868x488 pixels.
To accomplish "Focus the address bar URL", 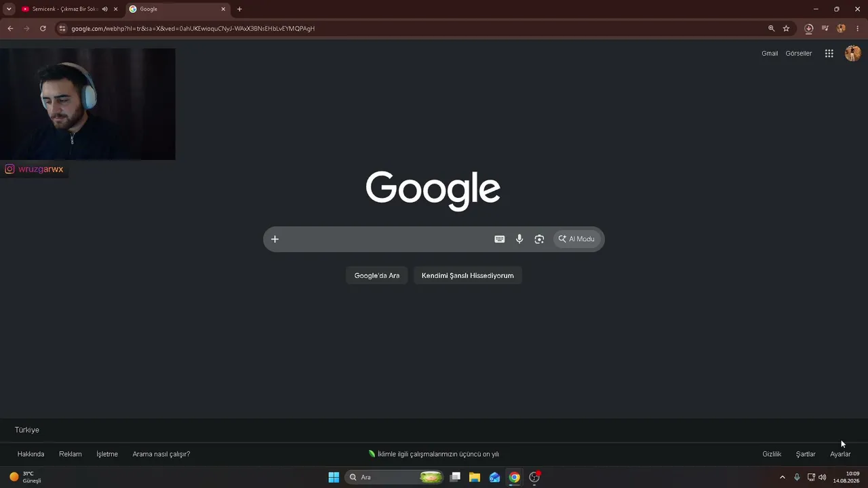I will (x=193, y=28).
